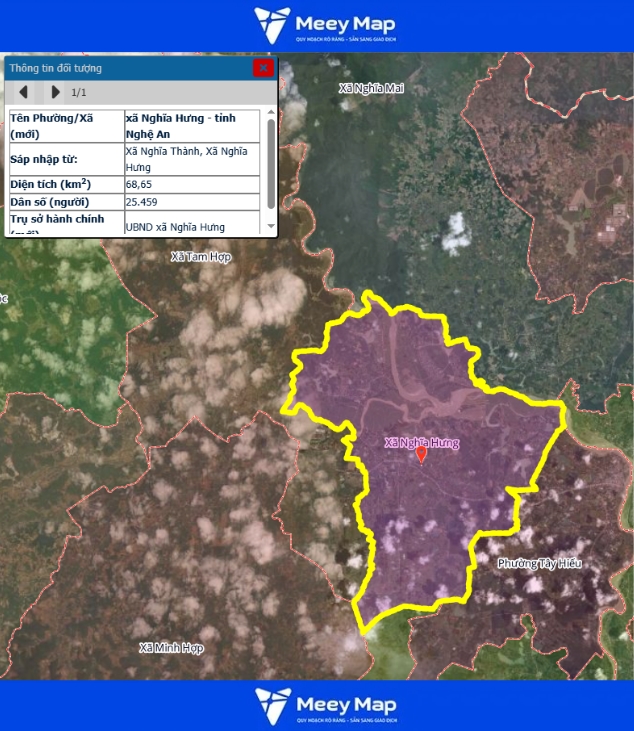Image resolution: width=634 pixels, height=731 pixels.
Task: Select the Xã Minh Hợp map label
Action: [x=171, y=648]
